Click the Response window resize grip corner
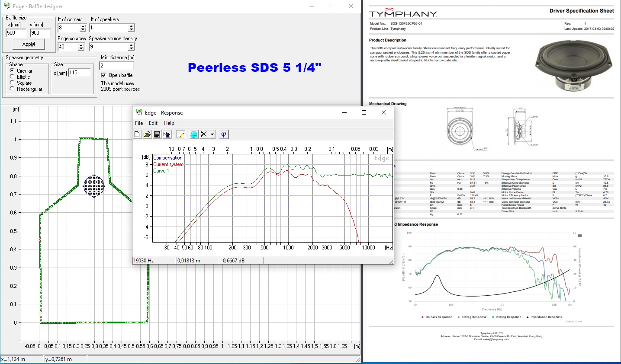This screenshot has width=621, height=364. pyautogui.click(x=391, y=261)
